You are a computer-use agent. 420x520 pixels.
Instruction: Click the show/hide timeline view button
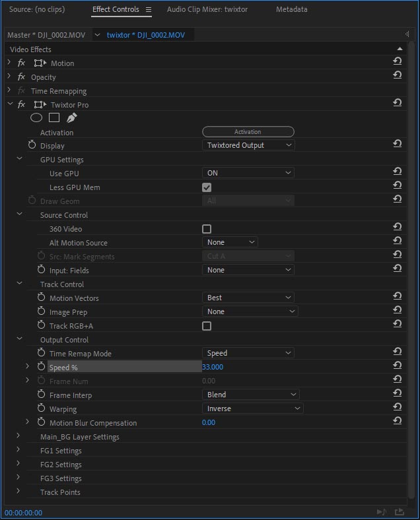click(407, 34)
